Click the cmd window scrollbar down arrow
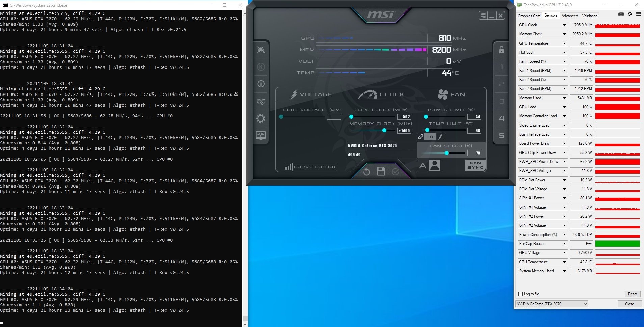The image size is (644, 327). click(x=245, y=324)
